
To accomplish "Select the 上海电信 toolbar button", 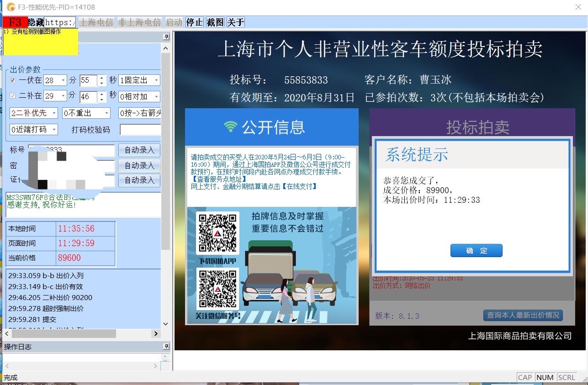I will click(96, 22).
